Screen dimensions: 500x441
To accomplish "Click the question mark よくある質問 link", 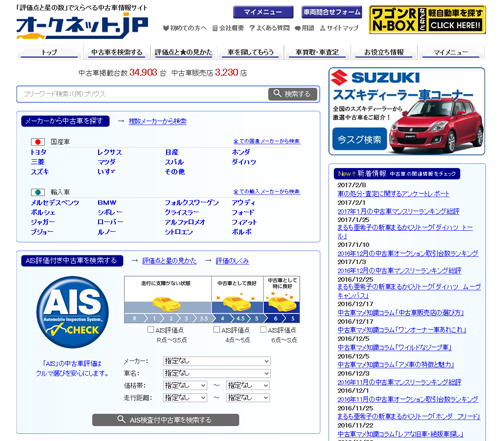I will point(269,28).
